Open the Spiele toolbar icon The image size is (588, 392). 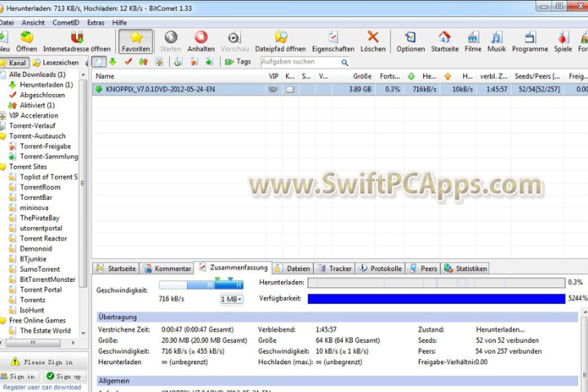tap(563, 42)
